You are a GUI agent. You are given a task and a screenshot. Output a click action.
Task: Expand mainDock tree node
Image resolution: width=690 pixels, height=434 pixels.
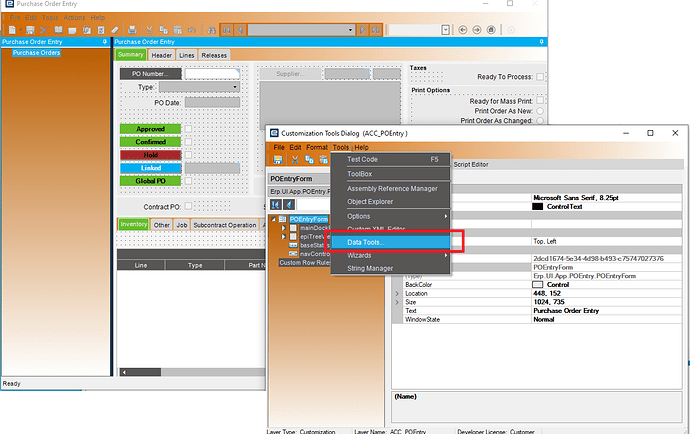tap(283, 228)
